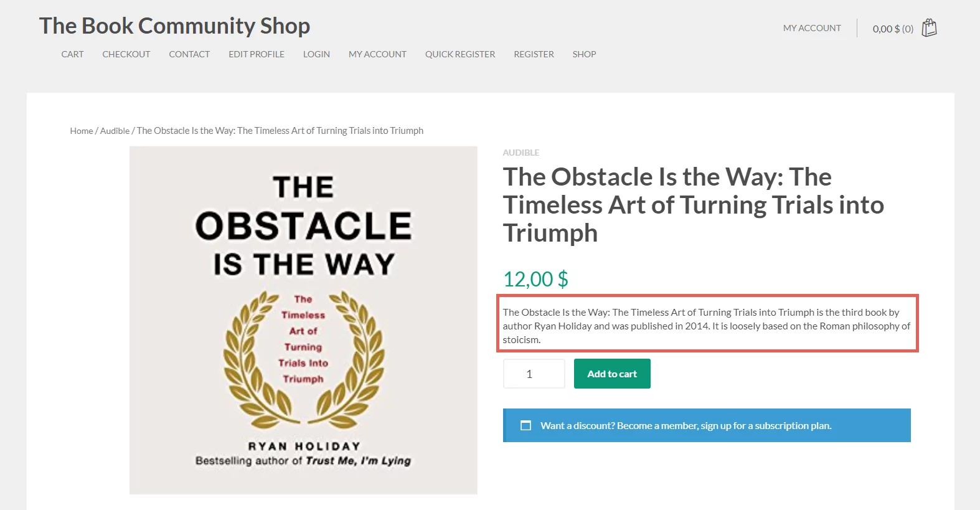Open Audible category in breadcrumb

115,131
